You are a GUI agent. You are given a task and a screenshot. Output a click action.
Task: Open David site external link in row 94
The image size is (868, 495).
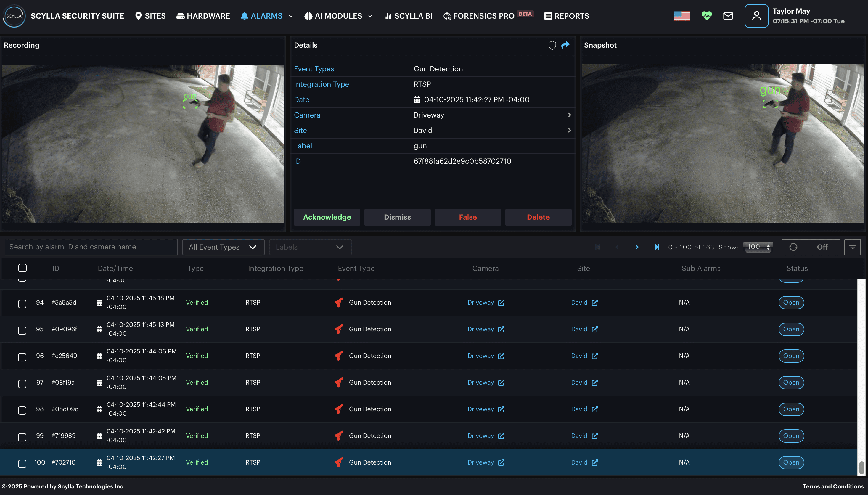click(595, 303)
